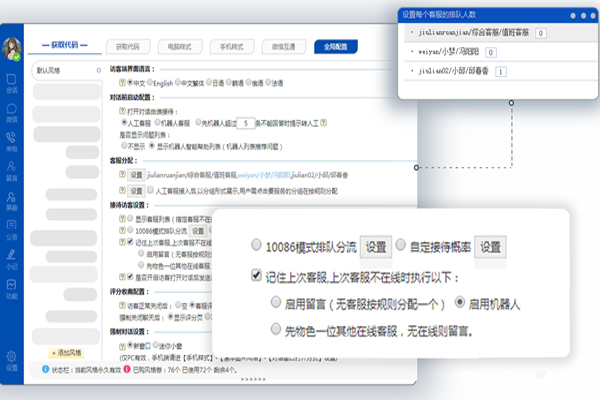The height and width of the screenshot is (400, 600).
Task: Click the 添加风格 button below the style list
Action: click(x=66, y=353)
